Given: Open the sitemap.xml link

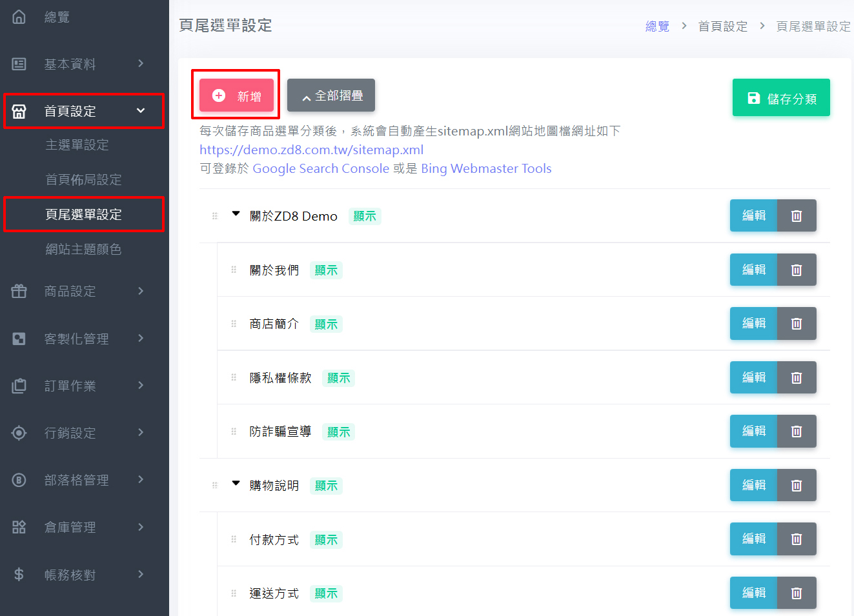Looking at the screenshot, I should tap(311, 150).
